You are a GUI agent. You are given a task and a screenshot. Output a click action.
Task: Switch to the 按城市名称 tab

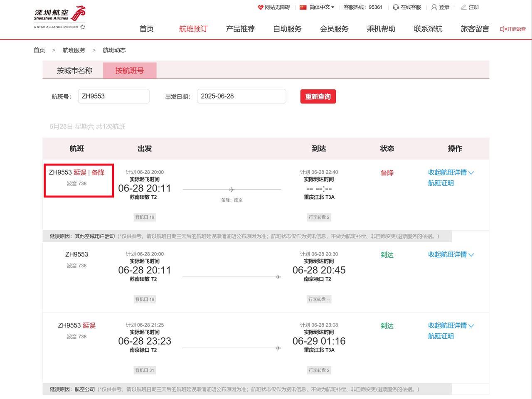click(74, 71)
